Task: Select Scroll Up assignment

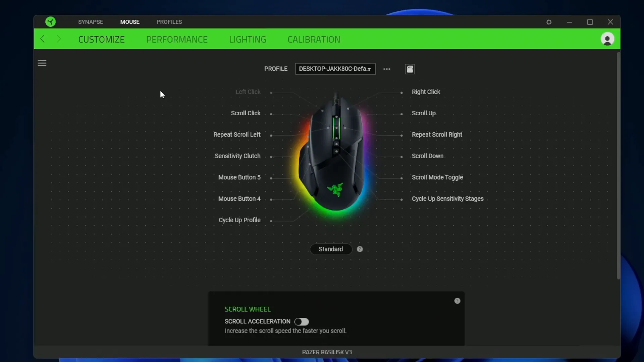Action: pyautogui.click(x=424, y=113)
